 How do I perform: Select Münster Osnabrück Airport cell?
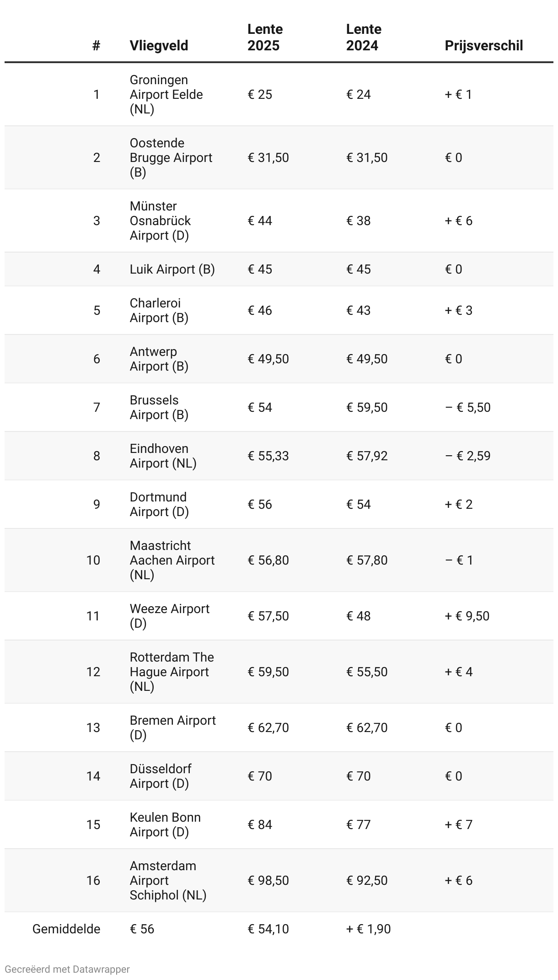coord(160,221)
